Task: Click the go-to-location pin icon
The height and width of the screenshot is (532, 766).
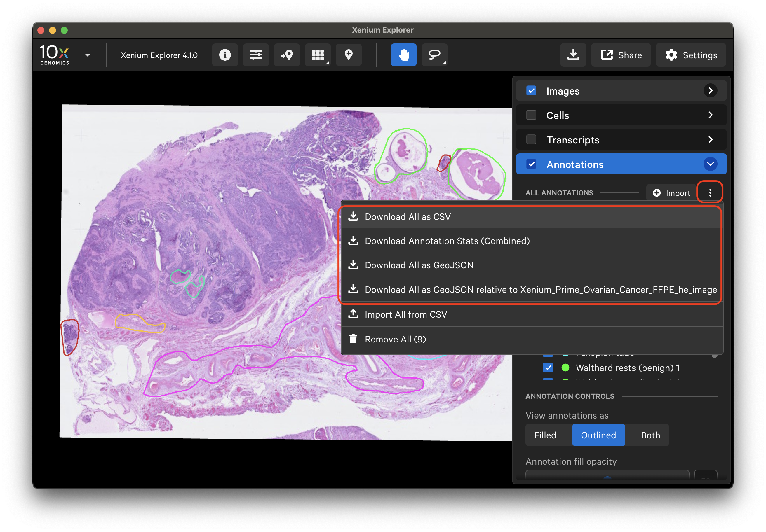Action: pyautogui.click(x=287, y=55)
